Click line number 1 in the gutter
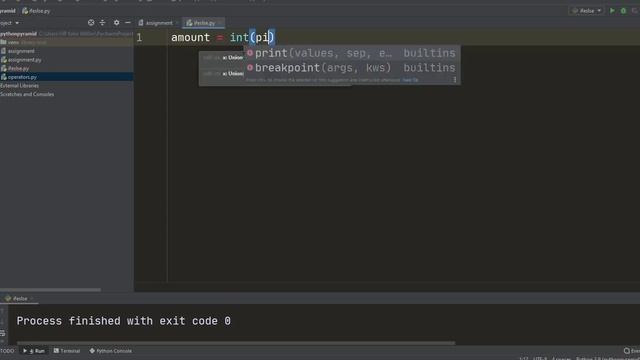The image size is (640, 360). click(139, 38)
